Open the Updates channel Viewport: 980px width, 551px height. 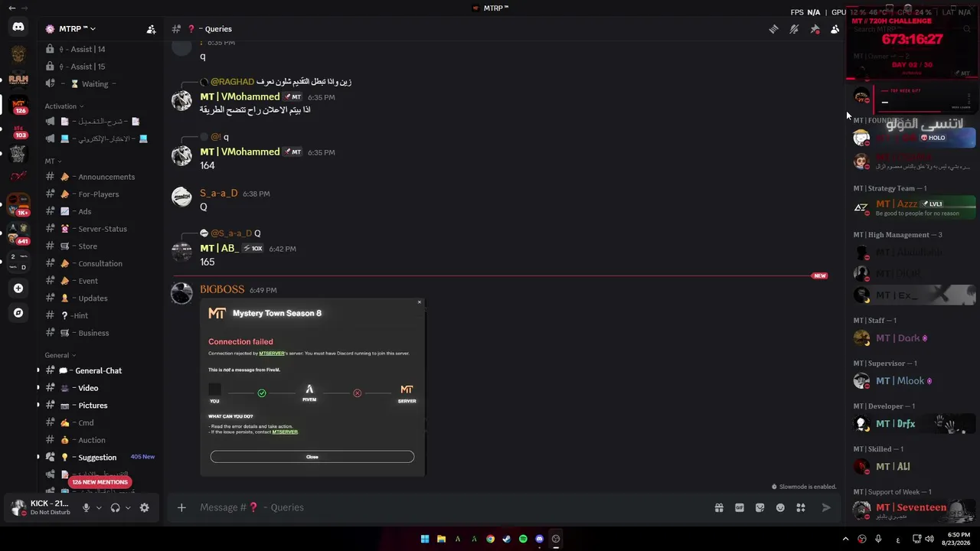coord(100,298)
